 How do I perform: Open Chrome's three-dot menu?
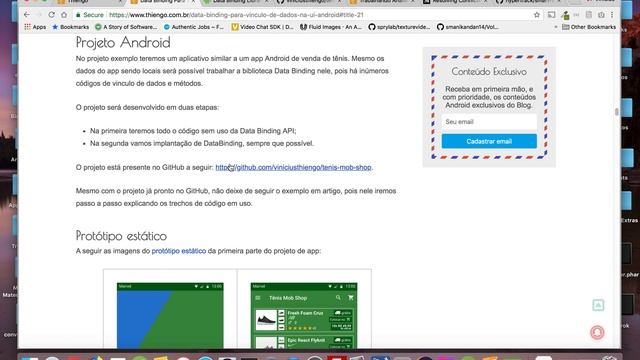coord(612,15)
